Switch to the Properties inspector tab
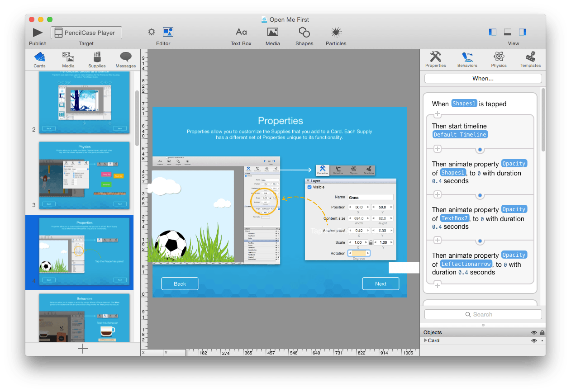The image size is (571, 392). pos(436,59)
